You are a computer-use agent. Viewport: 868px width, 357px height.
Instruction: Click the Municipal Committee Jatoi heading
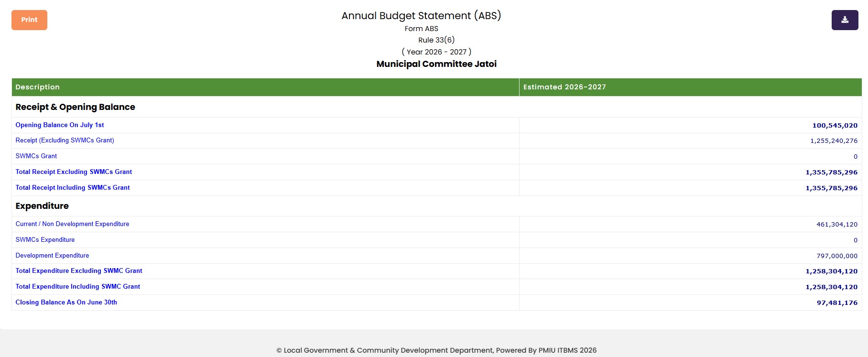pos(436,64)
